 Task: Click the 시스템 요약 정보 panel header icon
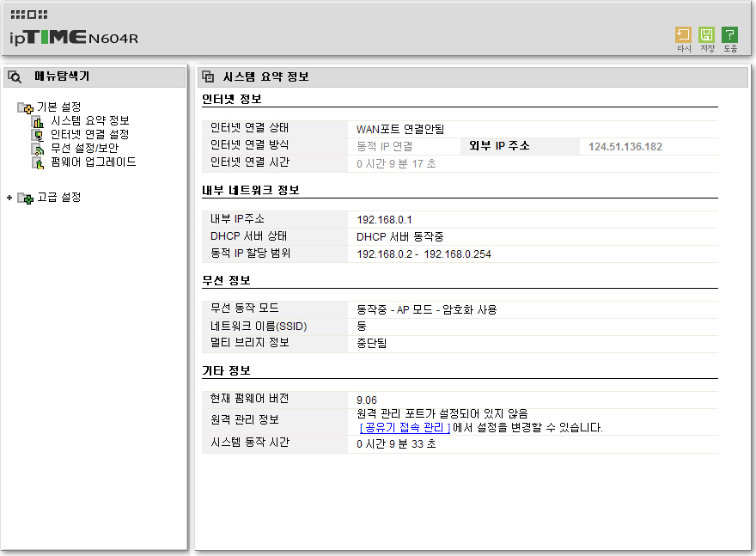click(x=208, y=76)
